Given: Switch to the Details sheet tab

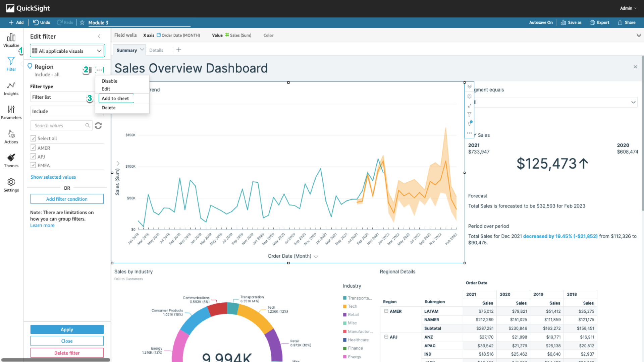Looking at the screenshot, I should (x=156, y=50).
